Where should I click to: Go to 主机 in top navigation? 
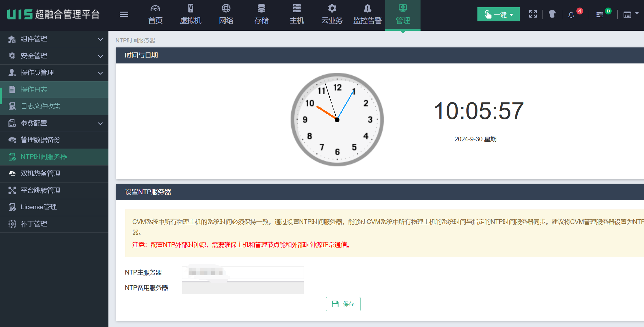coord(297,20)
